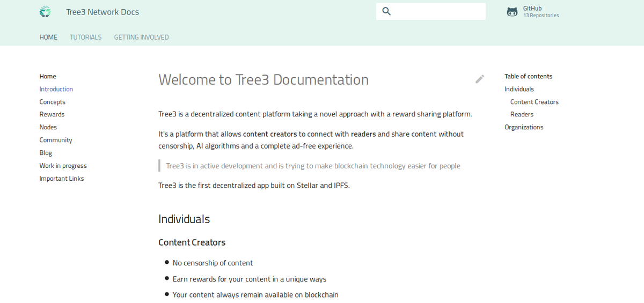Click the search magnifier icon
The height and width of the screenshot is (303, 644).
tap(386, 11)
